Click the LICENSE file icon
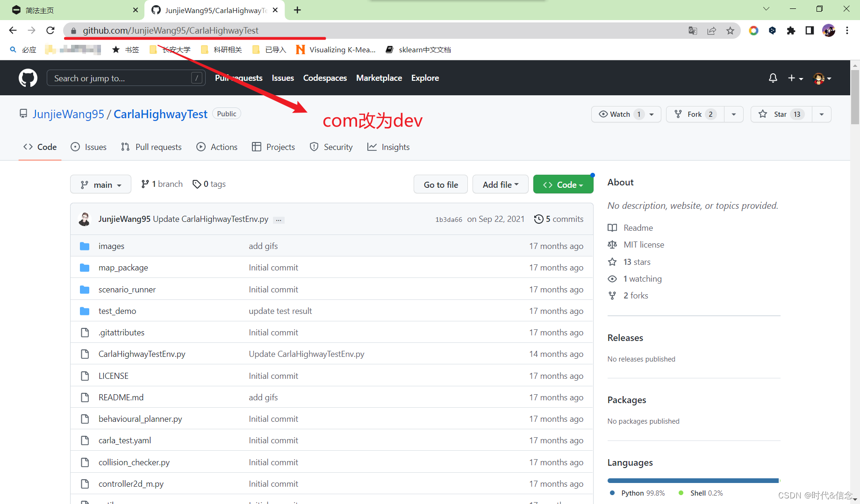860x504 pixels. 85,376
